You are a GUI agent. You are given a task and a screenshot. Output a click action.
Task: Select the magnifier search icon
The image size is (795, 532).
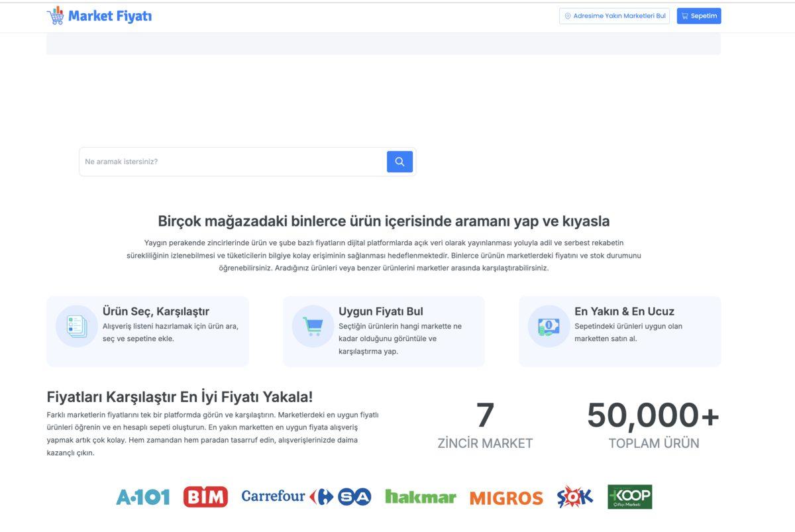point(399,161)
